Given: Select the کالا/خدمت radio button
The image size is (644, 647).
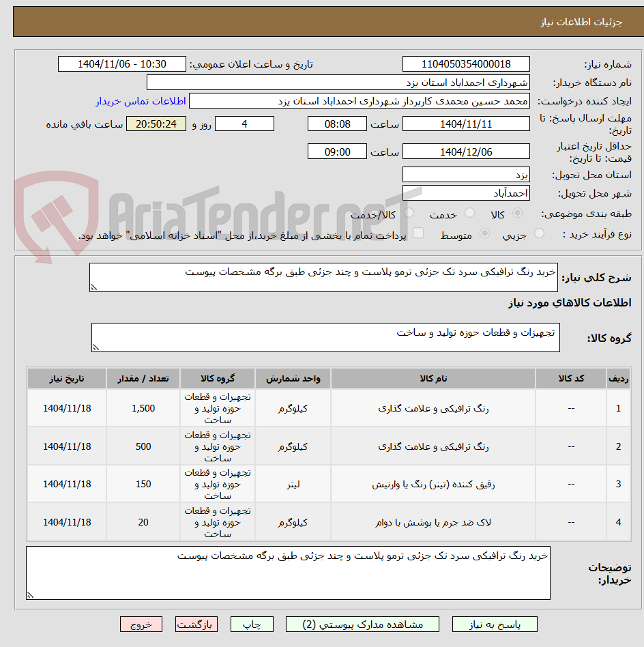Looking at the screenshot, I should 409,213.
